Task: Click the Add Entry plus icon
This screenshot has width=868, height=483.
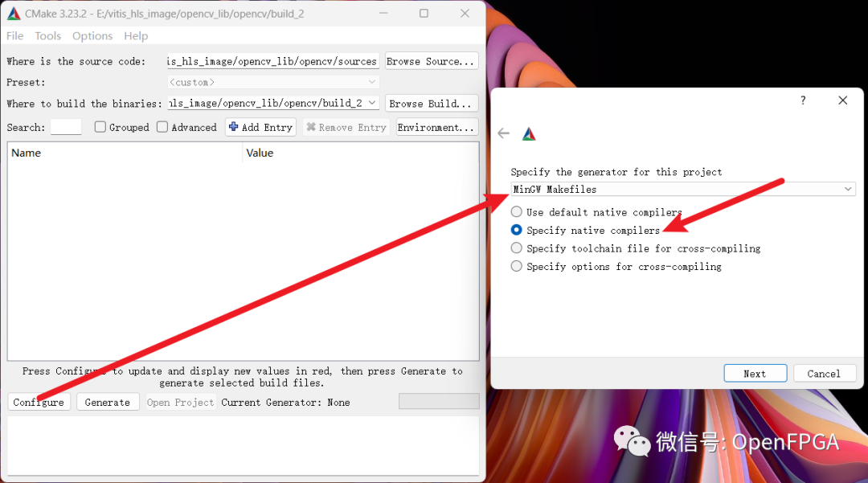Action: (234, 127)
